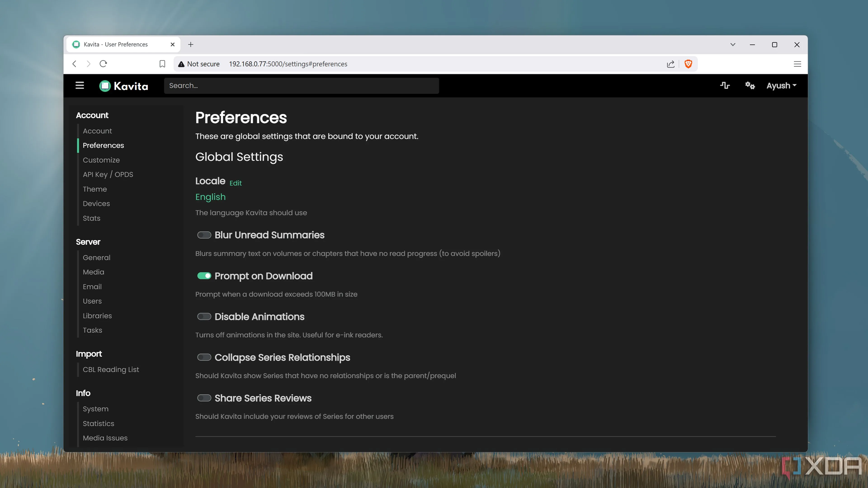Click the share page icon

coord(670,64)
